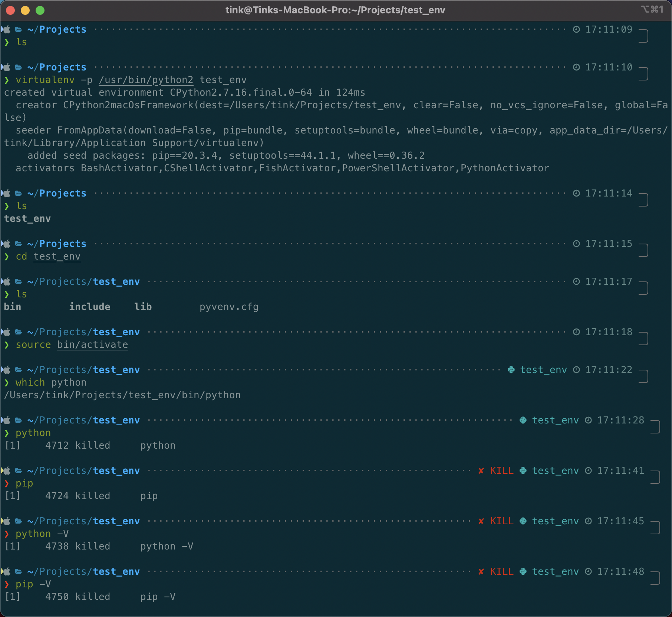672x617 pixels.
Task: Click underlined test_env in the cd command
Action: coord(57,257)
